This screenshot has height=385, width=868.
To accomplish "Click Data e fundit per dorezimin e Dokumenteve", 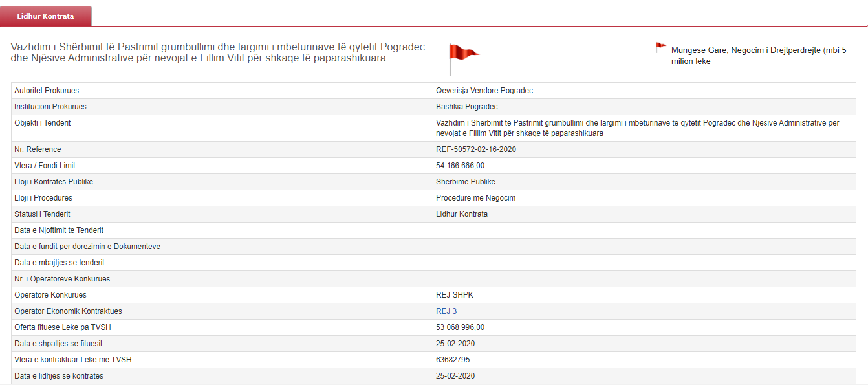I will coord(87,247).
